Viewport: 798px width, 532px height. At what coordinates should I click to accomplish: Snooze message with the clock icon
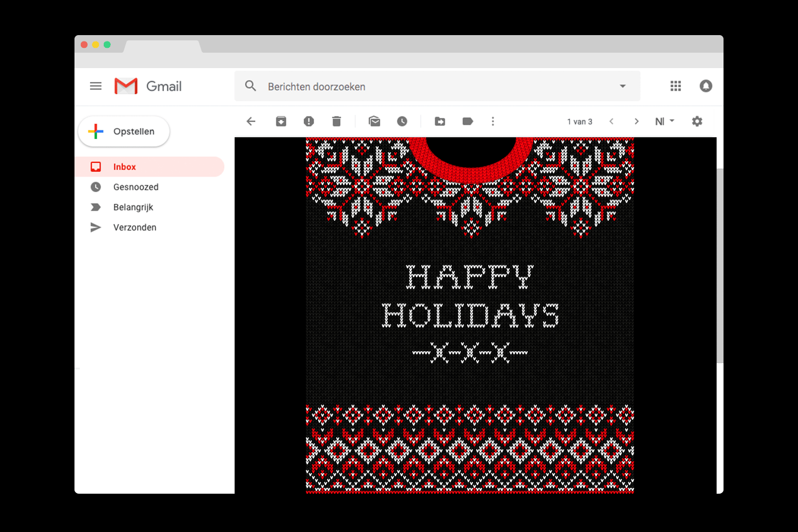tap(402, 121)
